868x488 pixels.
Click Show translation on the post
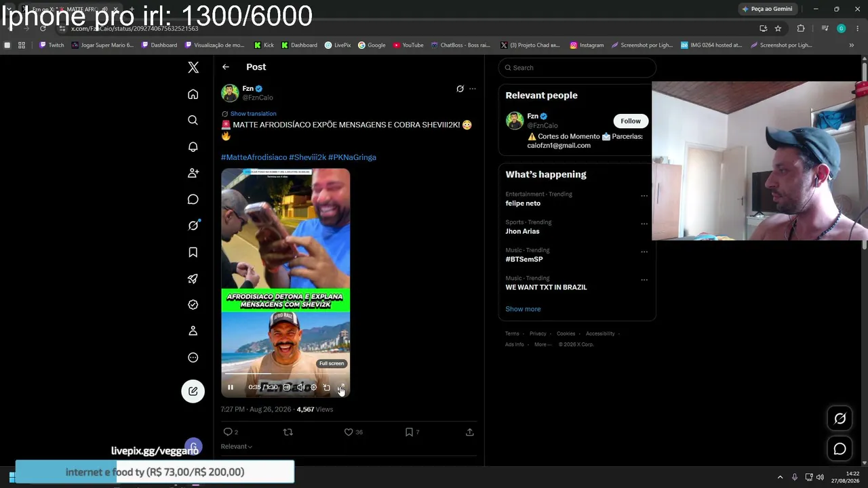coord(253,114)
